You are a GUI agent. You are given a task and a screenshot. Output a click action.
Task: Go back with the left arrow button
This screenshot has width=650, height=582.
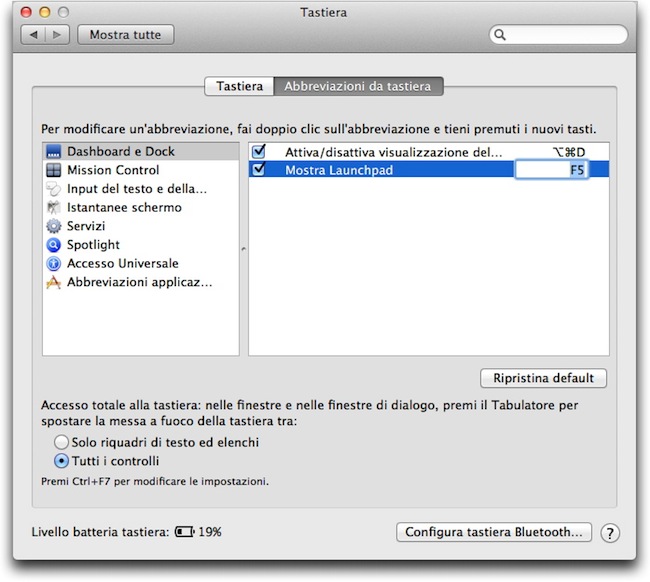point(34,35)
